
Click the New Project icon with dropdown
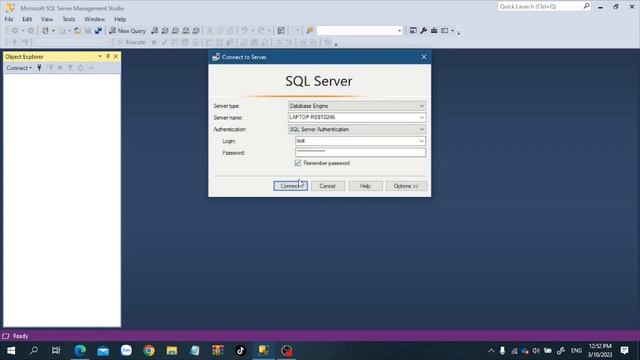47,31
